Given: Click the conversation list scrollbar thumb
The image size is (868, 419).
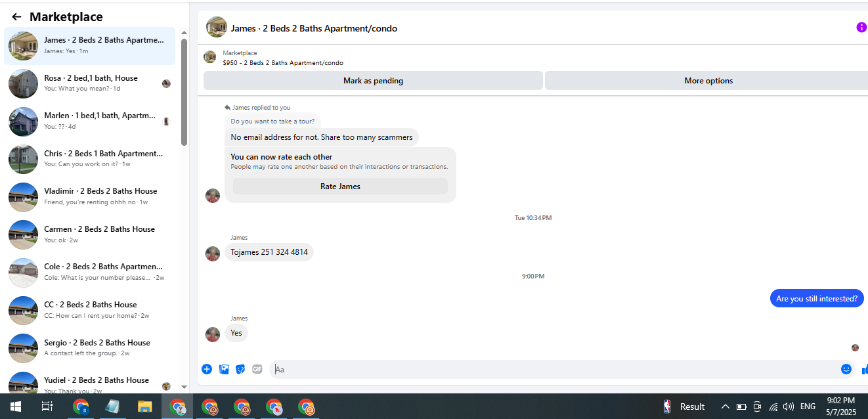Looking at the screenshot, I should click(184, 92).
